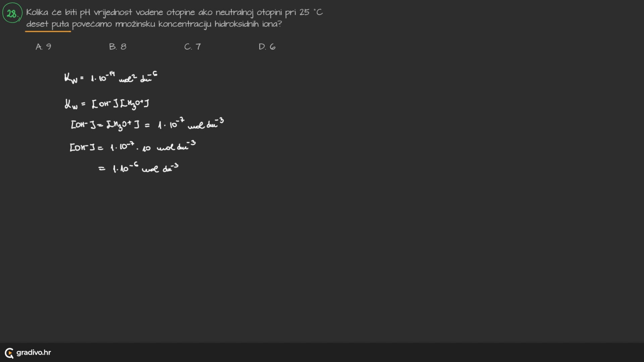Click the word "Kolika" in the question
This screenshot has width=644, height=362.
pyautogui.click(x=37, y=12)
